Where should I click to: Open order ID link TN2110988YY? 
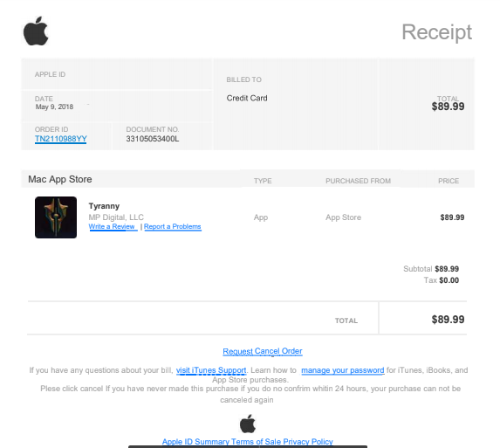click(x=60, y=139)
